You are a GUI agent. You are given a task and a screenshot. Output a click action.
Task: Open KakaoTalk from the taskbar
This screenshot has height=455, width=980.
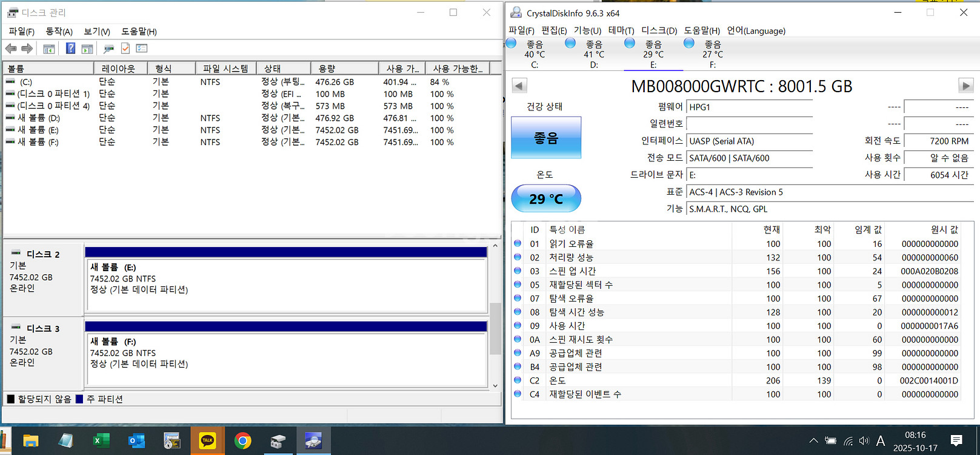tap(207, 440)
